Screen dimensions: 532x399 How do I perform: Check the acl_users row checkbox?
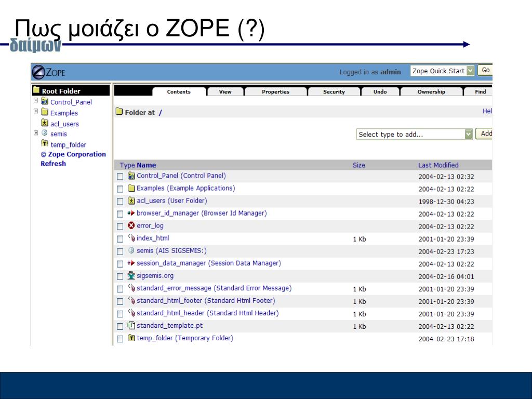pyautogui.click(x=120, y=202)
